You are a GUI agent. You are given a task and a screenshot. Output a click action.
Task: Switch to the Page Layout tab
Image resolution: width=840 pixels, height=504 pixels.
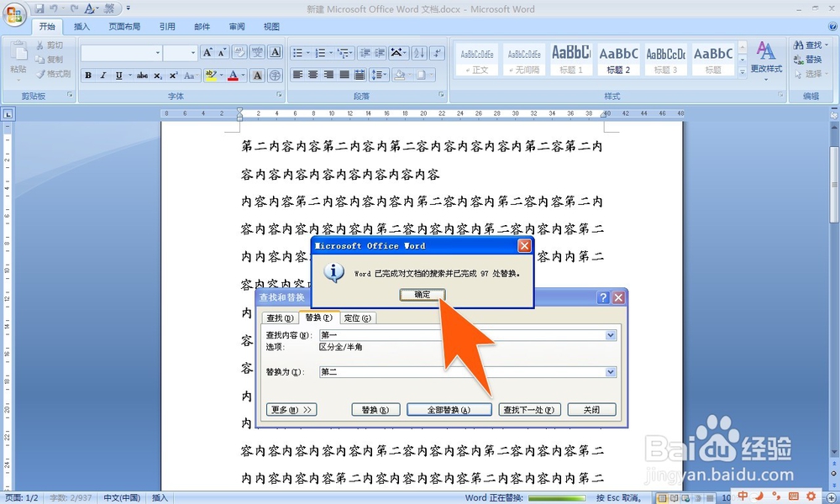pyautogui.click(x=124, y=26)
